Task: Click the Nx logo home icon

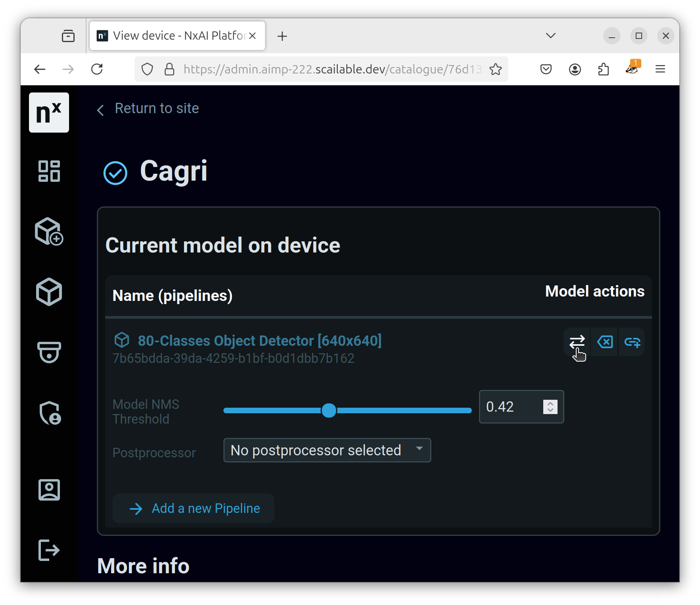Action: coord(49,113)
